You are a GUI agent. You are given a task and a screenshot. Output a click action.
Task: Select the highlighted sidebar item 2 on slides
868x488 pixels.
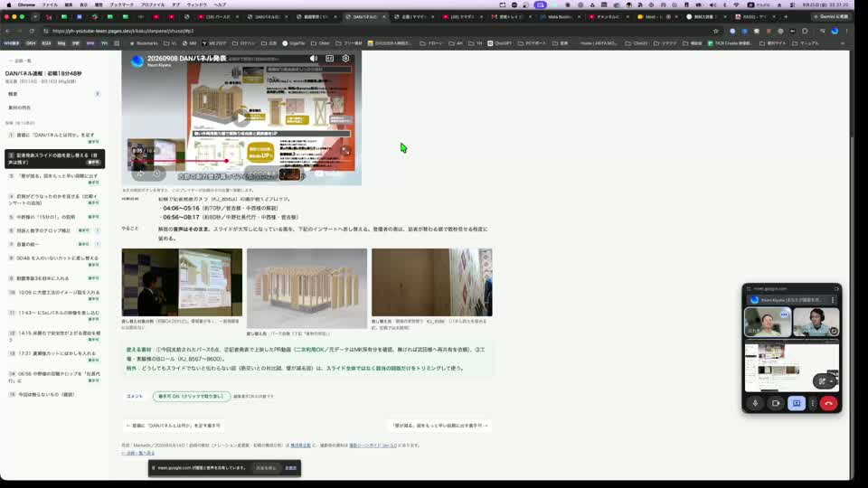(x=54, y=159)
